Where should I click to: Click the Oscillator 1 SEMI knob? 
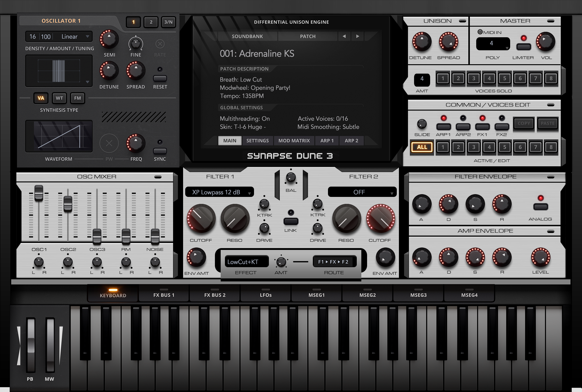tap(109, 39)
